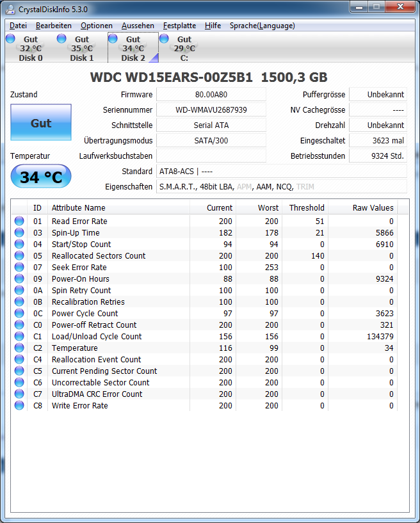Click the status orb for Spin-Up Time
Image resolution: width=420 pixels, height=523 pixels.
[x=19, y=232]
